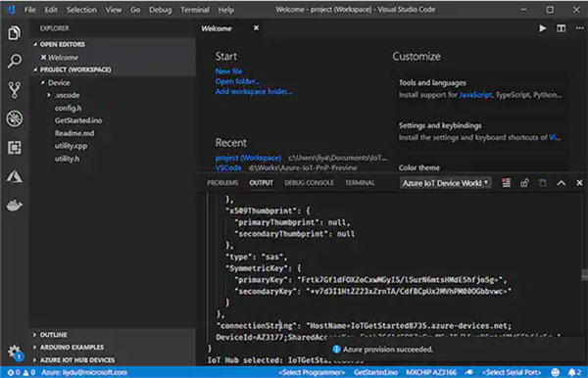
Task: Open the editor More Actions ellipsis
Action: 580,28
